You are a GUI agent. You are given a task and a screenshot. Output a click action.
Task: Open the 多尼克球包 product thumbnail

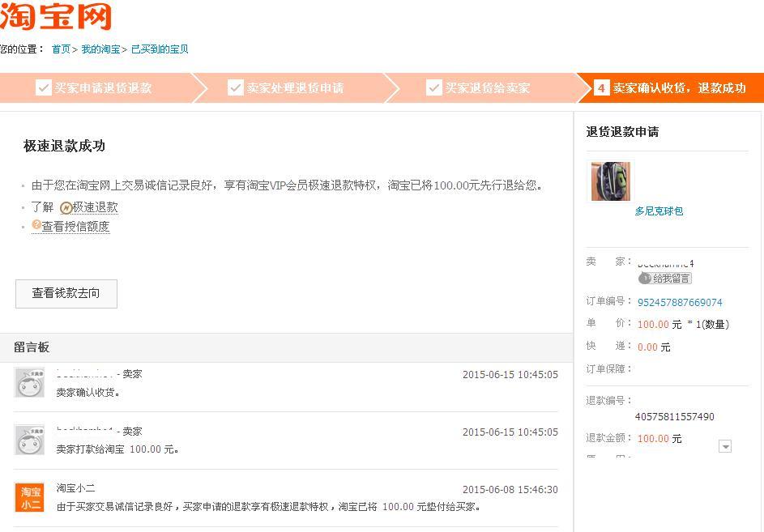(610, 181)
